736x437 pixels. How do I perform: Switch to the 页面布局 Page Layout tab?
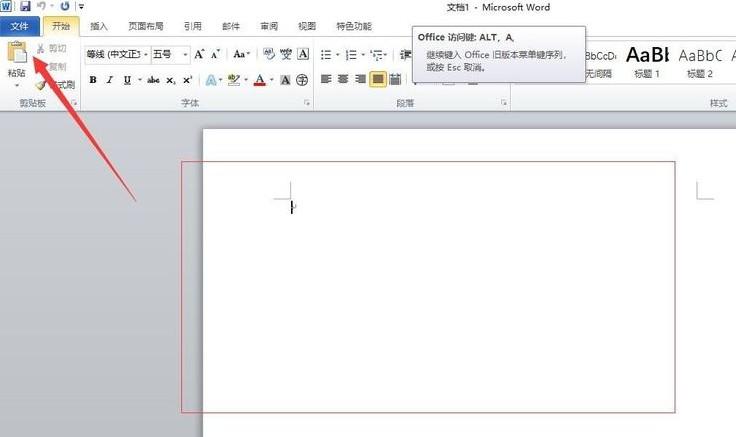pyautogui.click(x=146, y=26)
